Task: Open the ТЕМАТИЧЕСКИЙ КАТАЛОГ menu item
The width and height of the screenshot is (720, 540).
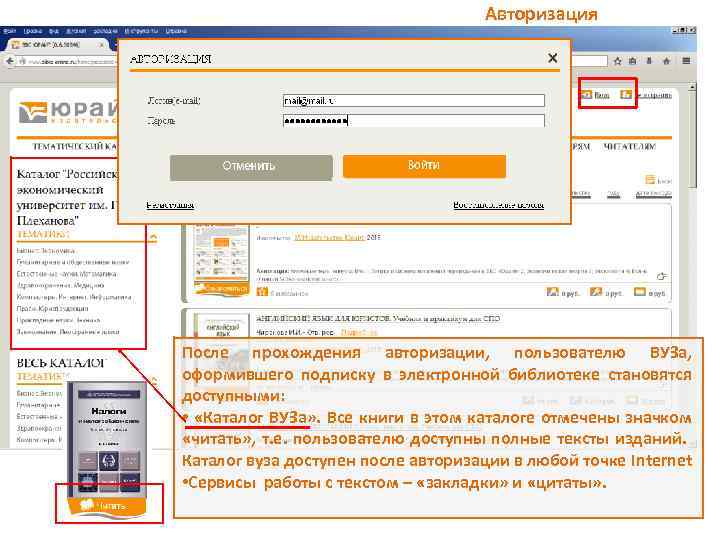Action: 75,147
